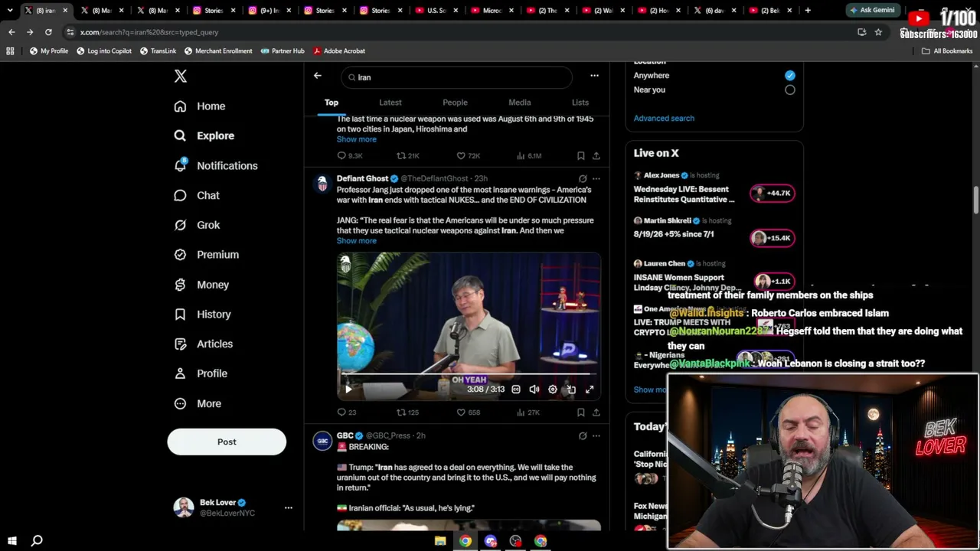Switch to the Media results tab

(x=520, y=103)
